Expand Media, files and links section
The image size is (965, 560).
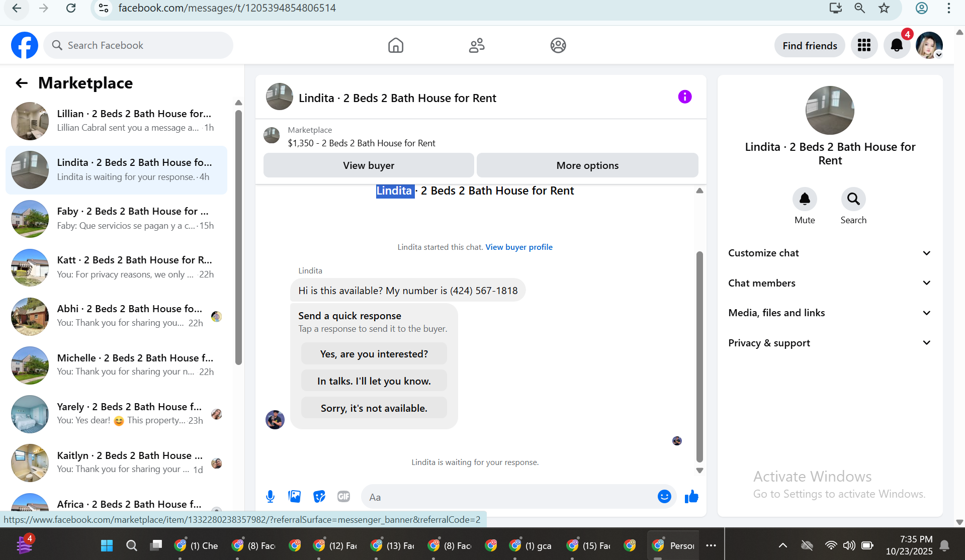pos(830,313)
